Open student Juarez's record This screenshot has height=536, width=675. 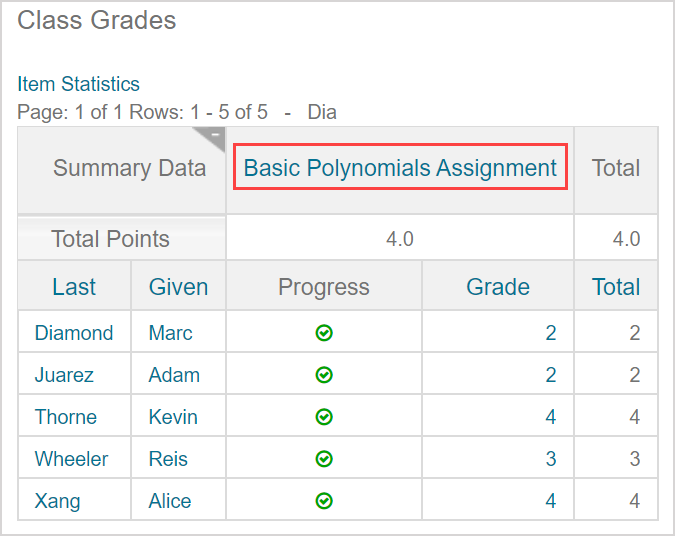tap(64, 375)
